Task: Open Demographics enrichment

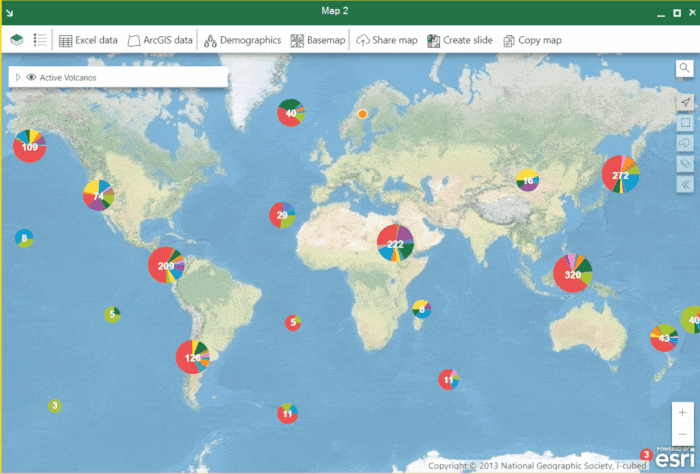Action: click(242, 40)
